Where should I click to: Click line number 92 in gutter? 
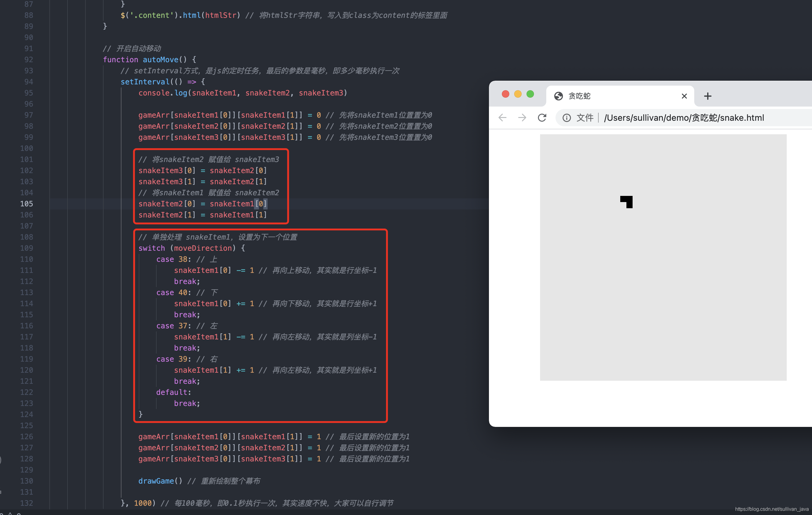28,60
